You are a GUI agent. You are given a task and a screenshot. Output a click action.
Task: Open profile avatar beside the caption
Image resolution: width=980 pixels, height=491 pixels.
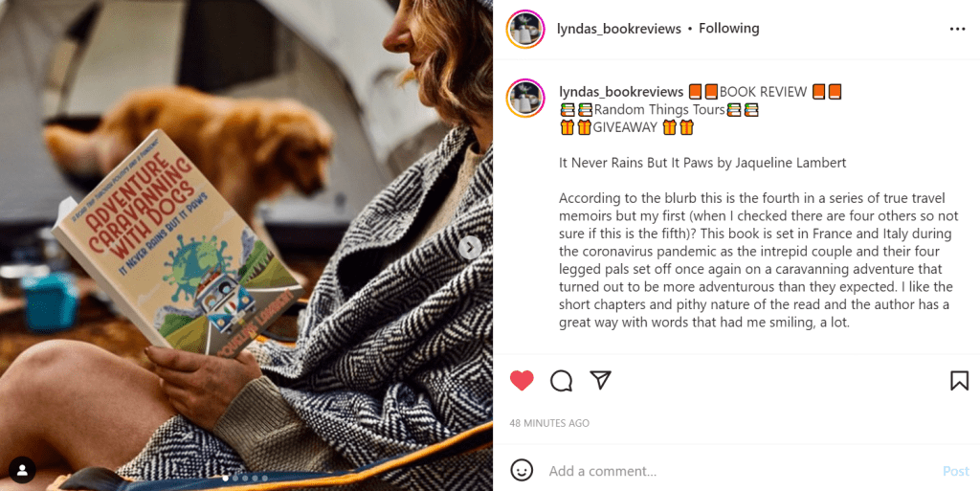tap(525, 99)
